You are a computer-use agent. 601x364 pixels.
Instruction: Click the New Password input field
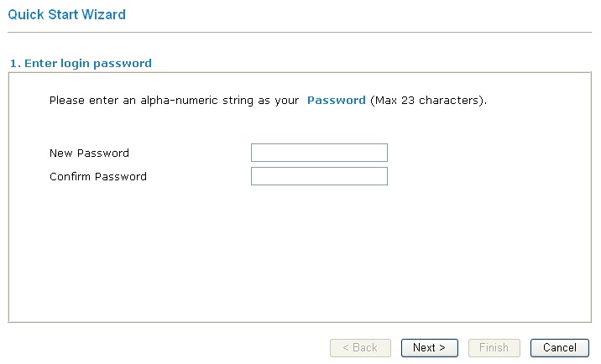[319, 153]
